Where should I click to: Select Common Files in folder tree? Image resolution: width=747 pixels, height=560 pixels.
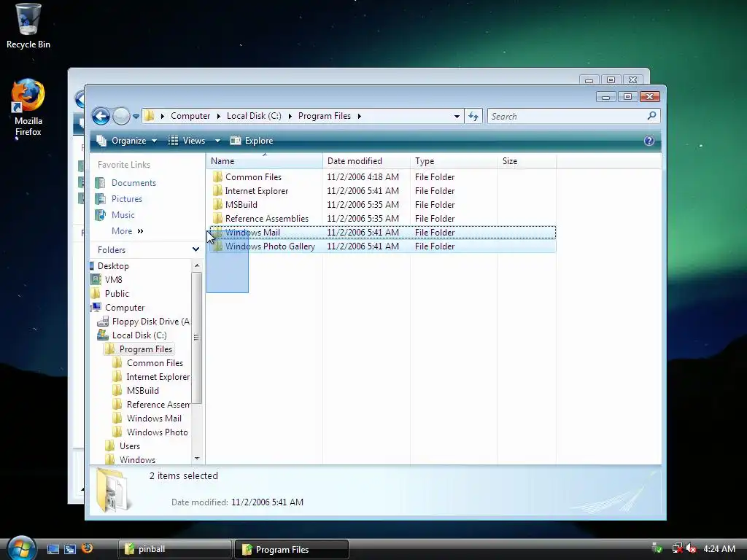pyautogui.click(x=155, y=363)
